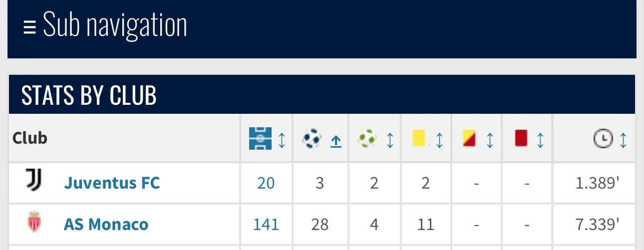Open AS Monaco club link

[106, 225]
